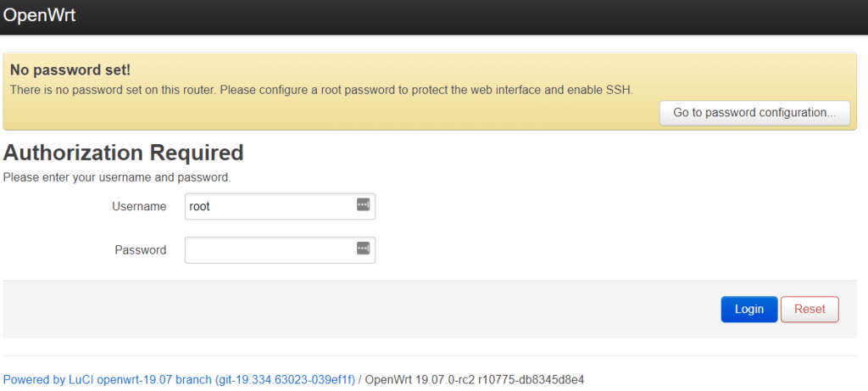Screen dimensions: 868x391
Task: Focus the empty Password input field
Action: pyautogui.click(x=280, y=250)
